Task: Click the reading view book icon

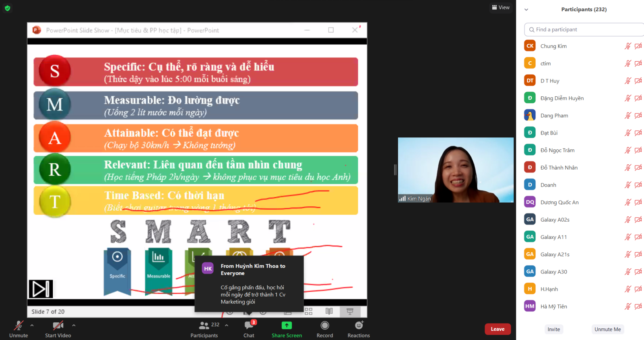Action: tap(329, 311)
